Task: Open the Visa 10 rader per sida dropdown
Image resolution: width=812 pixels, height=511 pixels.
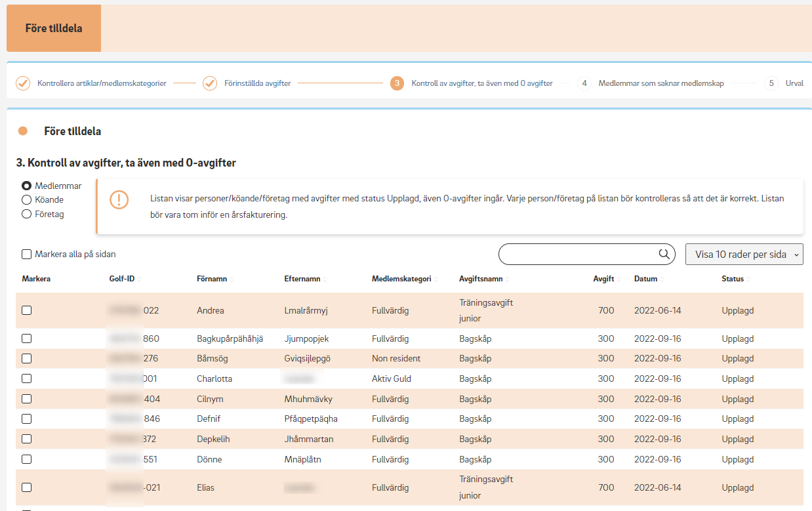Action: pyautogui.click(x=744, y=255)
